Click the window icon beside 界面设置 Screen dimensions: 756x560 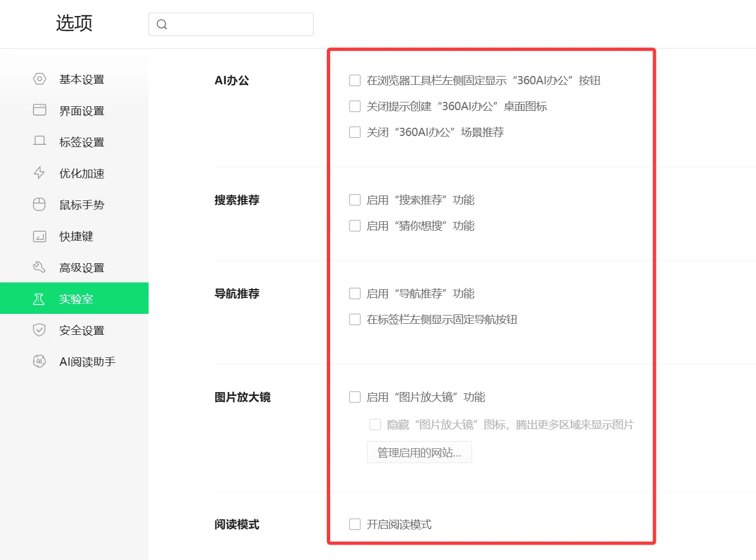point(40,110)
